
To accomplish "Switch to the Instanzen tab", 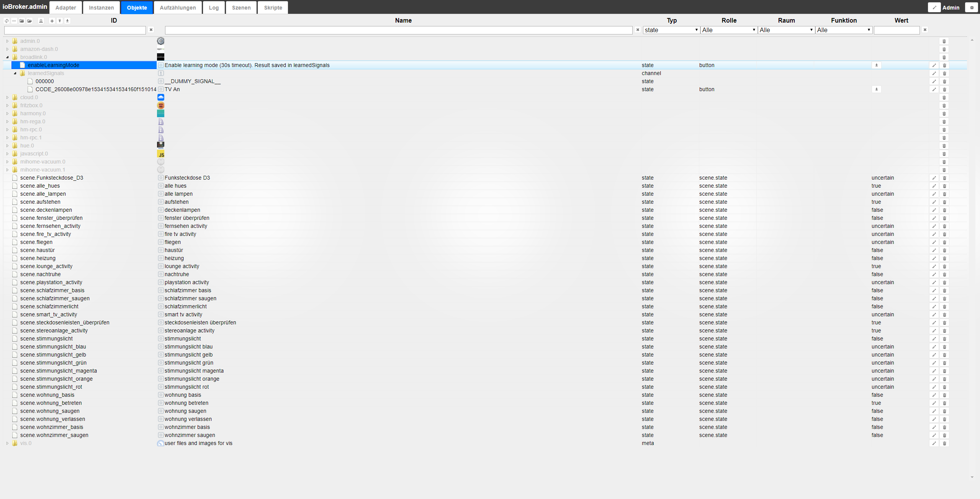I will (x=101, y=8).
